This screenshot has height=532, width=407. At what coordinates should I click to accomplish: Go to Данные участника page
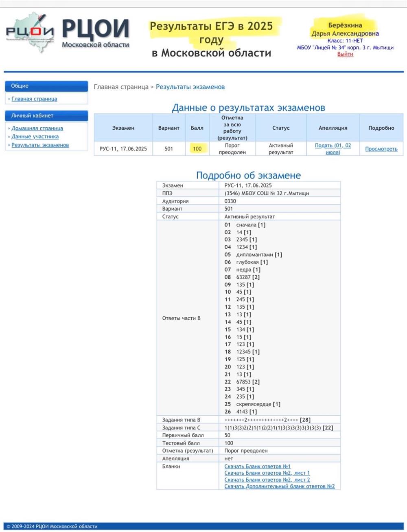[x=35, y=137]
